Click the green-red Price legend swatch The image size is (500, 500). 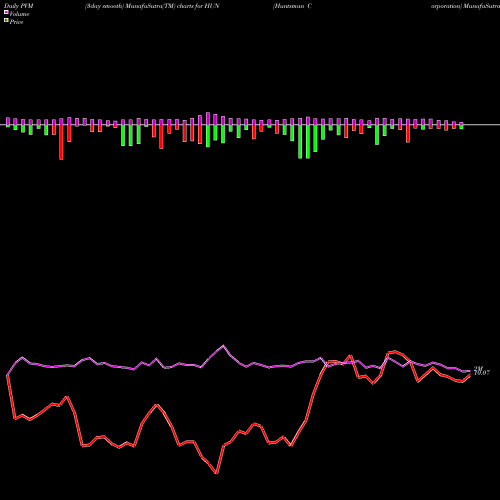pos(6,21)
